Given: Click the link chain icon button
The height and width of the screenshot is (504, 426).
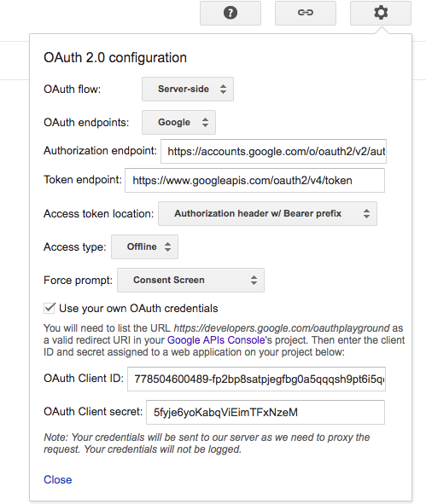Looking at the screenshot, I should coord(306,13).
